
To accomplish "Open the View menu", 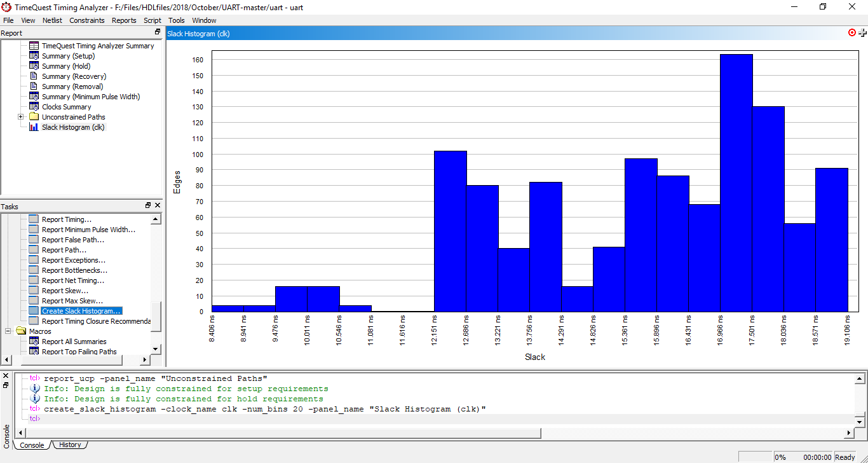I will (28, 20).
